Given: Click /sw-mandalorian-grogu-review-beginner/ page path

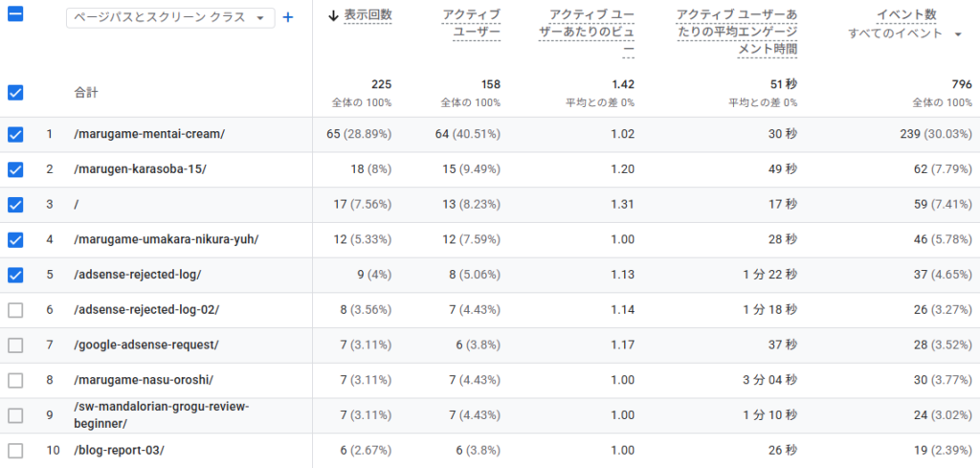Looking at the screenshot, I should coord(161,415).
